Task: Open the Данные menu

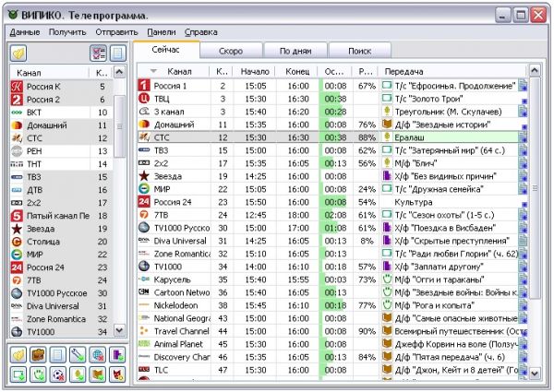Action: 25,32
